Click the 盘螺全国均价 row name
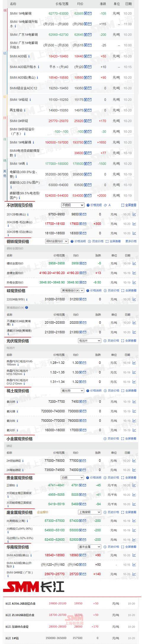The width and height of the screenshot is (142, 644). tap(15, 273)
